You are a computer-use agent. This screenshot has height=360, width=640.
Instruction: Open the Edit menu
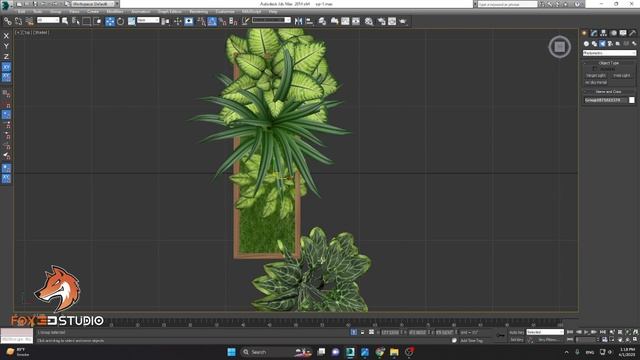(22, 11)
